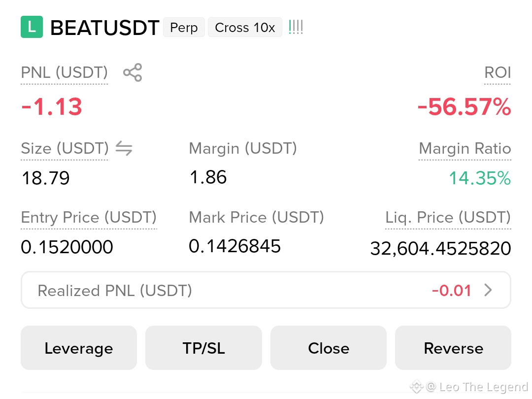Tap the share icon next to PNL
Screen dimensions: 532x399
pyautogui.click(x=133, y=72)
